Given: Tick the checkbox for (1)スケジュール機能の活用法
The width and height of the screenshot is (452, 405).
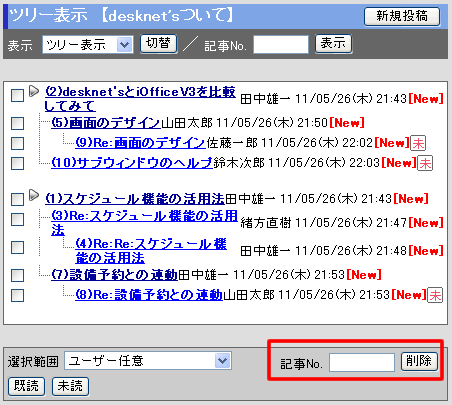Looking at the screenshot, I should pos(17,199).
